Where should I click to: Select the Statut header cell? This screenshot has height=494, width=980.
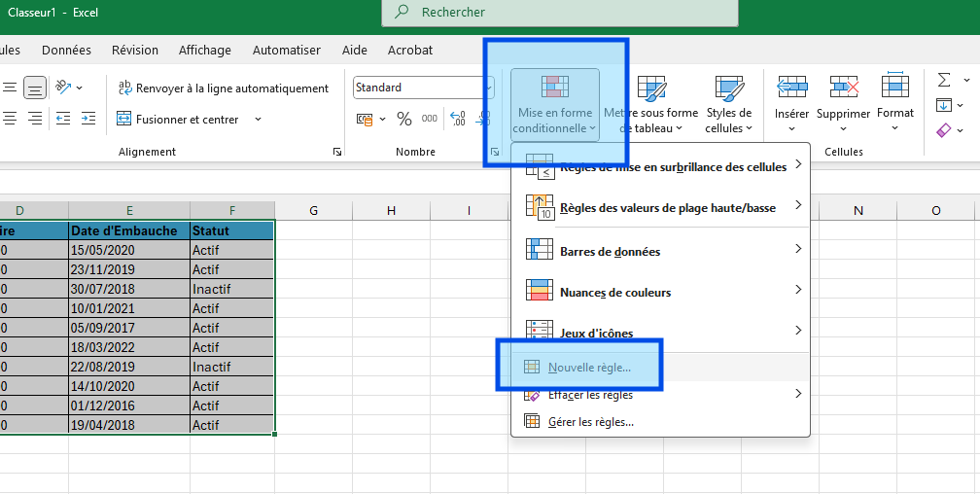tap(231, 230)
